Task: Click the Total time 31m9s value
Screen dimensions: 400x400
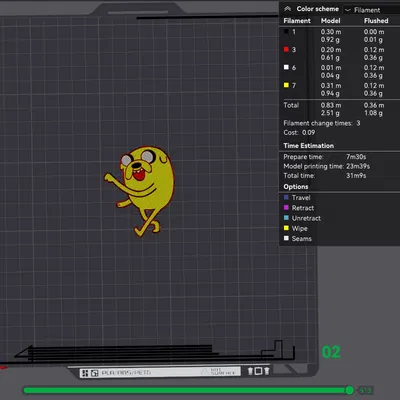Action: (356, 176)
